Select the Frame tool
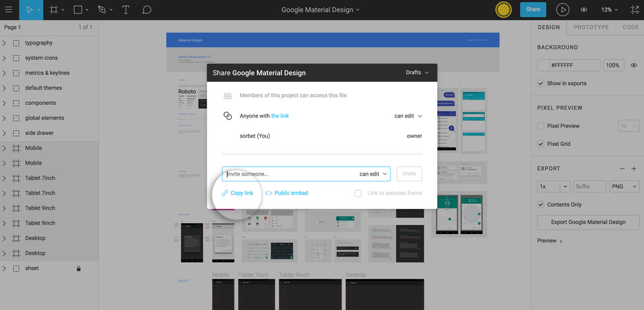Image resolution: width=644 pixels, height=310 pixels. [x=53, y=10]
